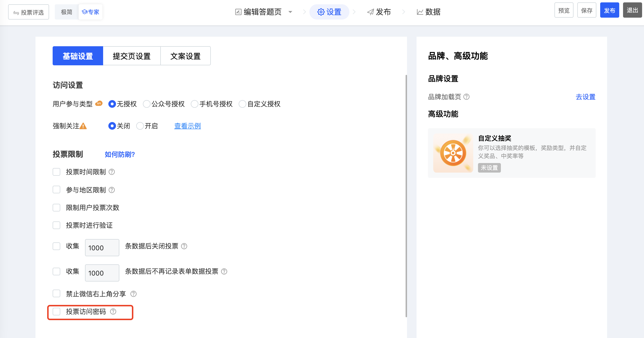The width and height of the screenshot is (644, 338).
Task: Switch to 基础设置 tab
Action: point(78,56)
